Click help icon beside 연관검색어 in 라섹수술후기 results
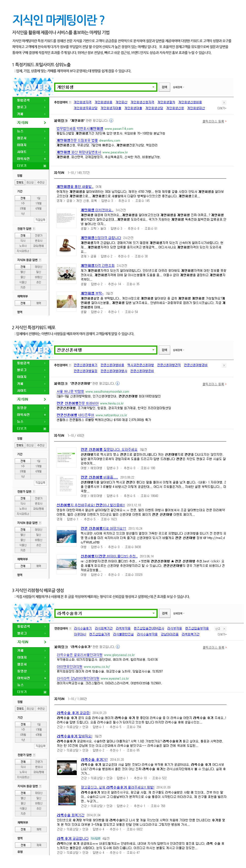Image resolution: width=246 pixels, height=868 pixels. tap(70, 629)
